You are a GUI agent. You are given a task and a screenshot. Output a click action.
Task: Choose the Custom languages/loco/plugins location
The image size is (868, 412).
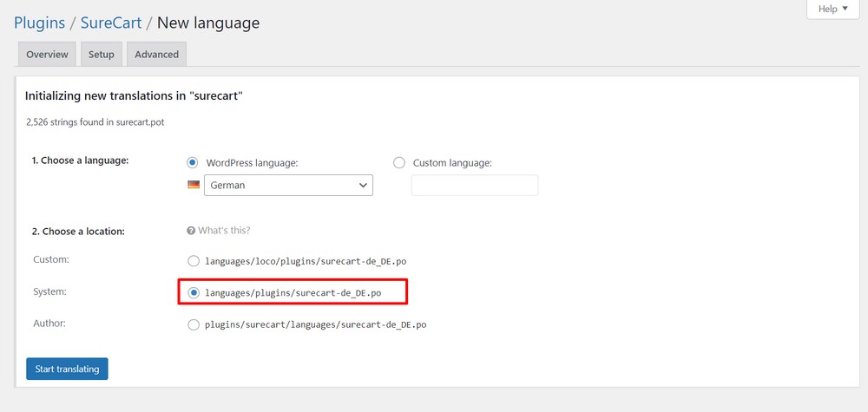click(x=194, y=261)
